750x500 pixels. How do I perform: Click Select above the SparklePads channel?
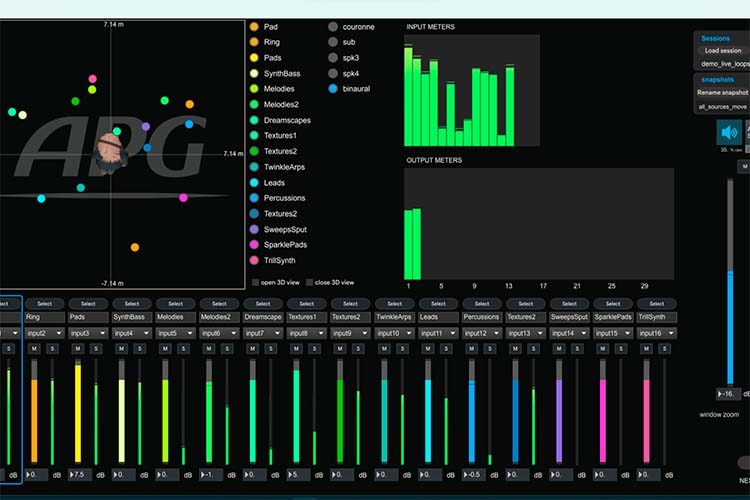pyautogui.click(x=613, y=304)
